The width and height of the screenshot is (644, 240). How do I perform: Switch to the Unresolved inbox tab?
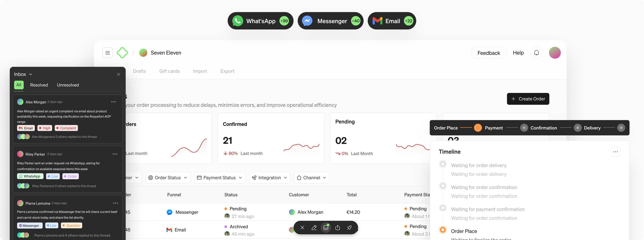[x=68, y=85]
